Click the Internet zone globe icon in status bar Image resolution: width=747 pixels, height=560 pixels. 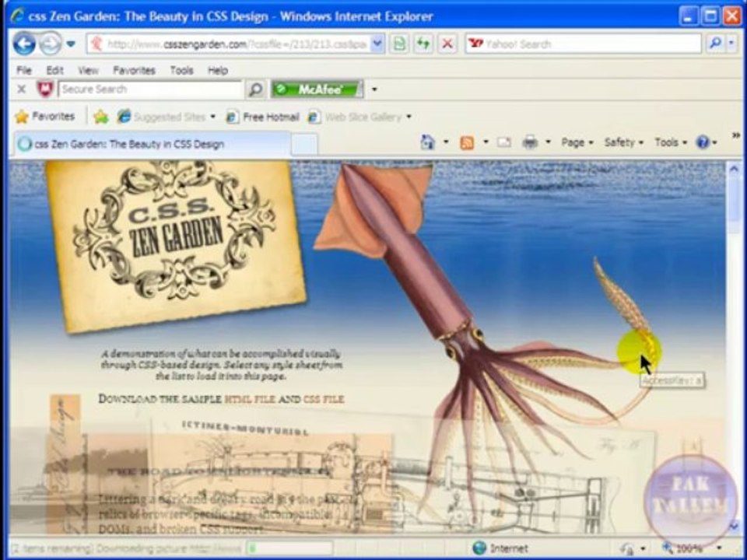(x=479, y=548)
